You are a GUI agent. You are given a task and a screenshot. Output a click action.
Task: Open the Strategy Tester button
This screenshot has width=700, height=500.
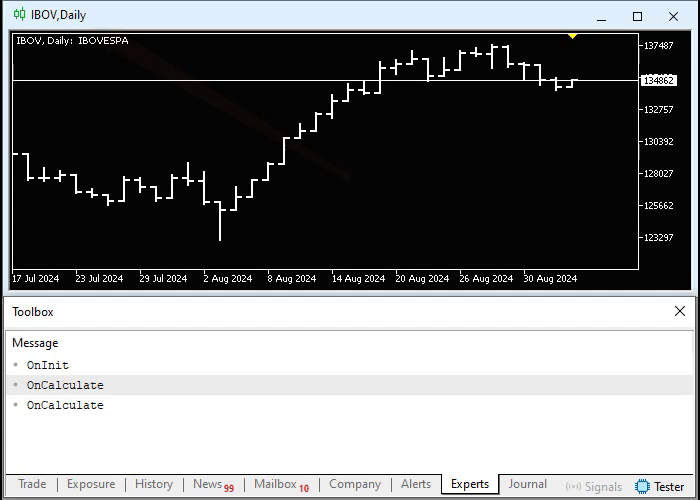(659, 487)
